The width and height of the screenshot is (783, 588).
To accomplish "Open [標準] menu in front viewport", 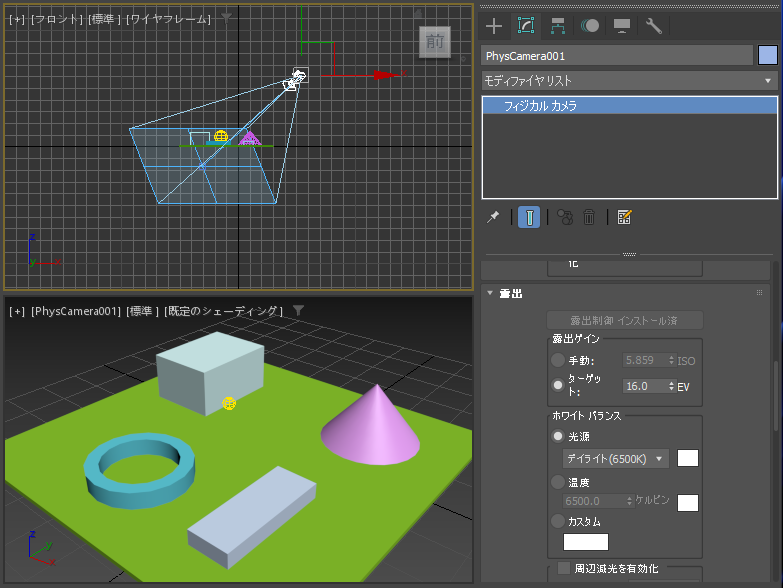I will 104,19.
